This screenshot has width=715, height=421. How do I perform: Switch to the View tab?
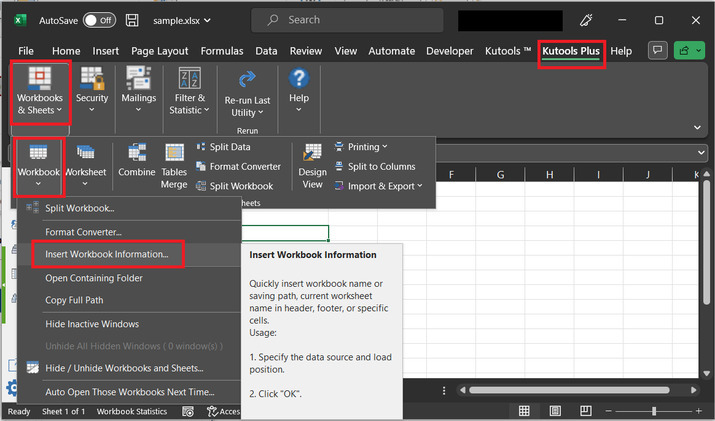point(346,51)
